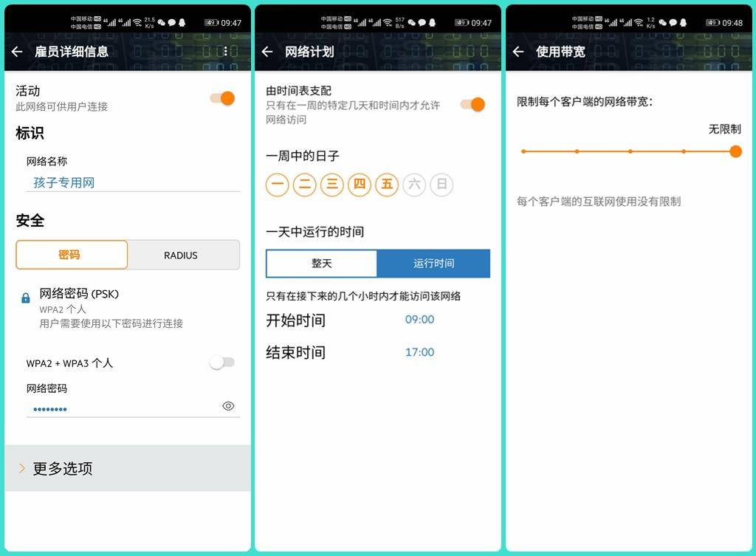Viewport: 756px width, 556px height.
Task: Deselect 三 (Wednesday) in the day picker
Action: pyautogui.click(x=332, y=185)
